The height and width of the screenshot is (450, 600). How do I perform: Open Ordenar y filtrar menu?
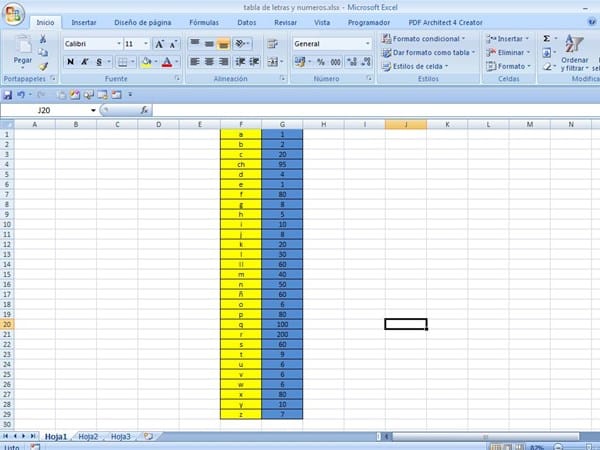(574, 53)
